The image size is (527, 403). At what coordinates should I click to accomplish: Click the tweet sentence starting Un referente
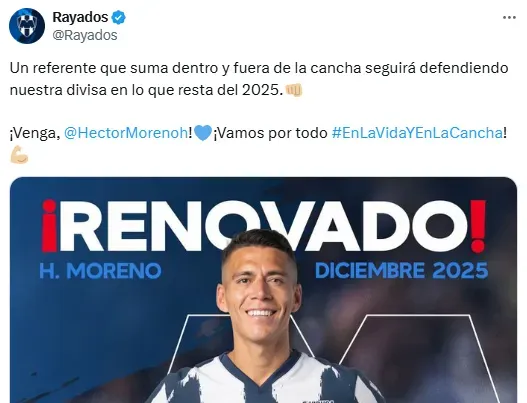pyautogui.click(x=259, y=79)
